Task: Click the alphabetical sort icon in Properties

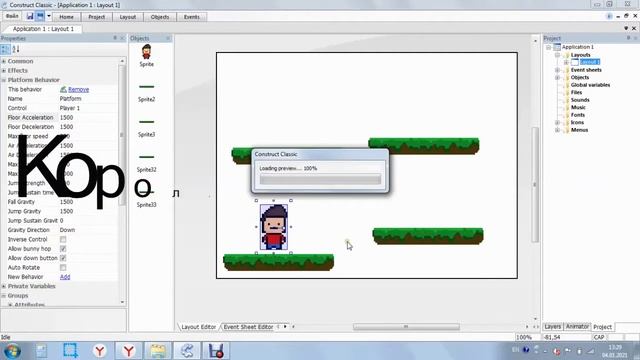Action: pos(16,49)
